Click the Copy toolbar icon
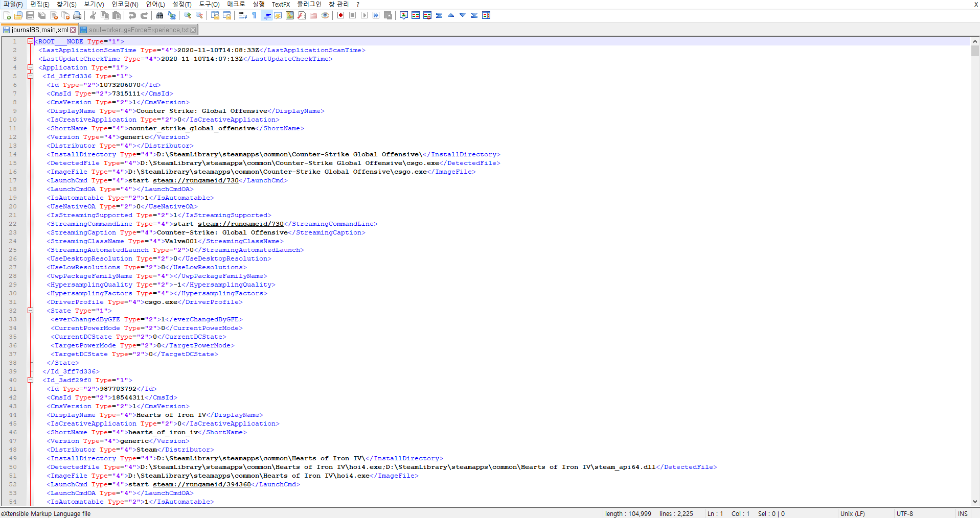The height and width of the screenshot is (518, 980). pos(105,15)
